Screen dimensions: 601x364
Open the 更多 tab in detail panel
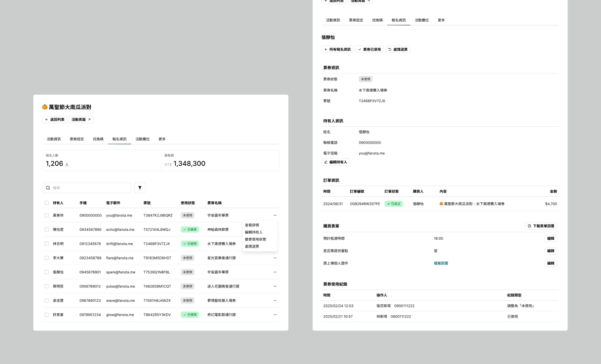[x=441, y=20]
